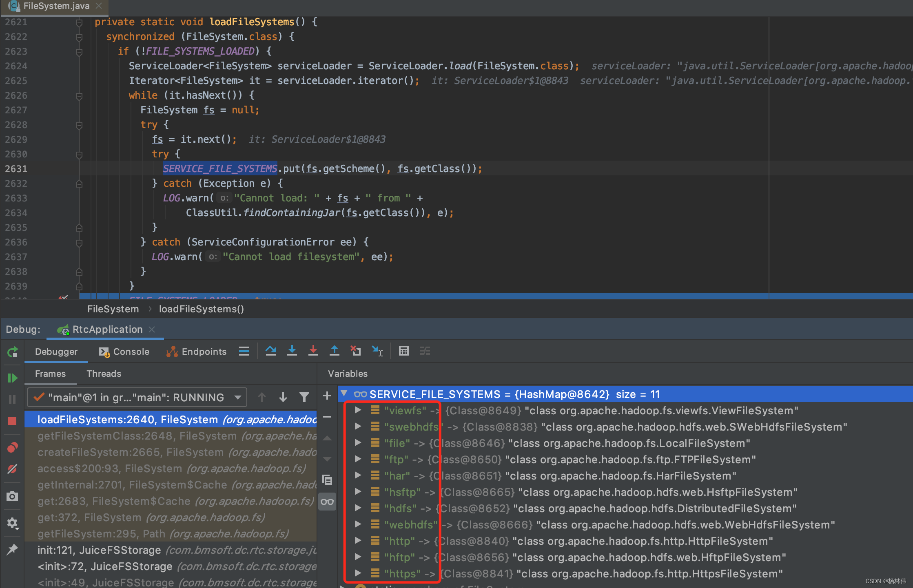The image size is (913, 588).
Task: Rerun RtcApplication debug session
Action: (13, 351)
